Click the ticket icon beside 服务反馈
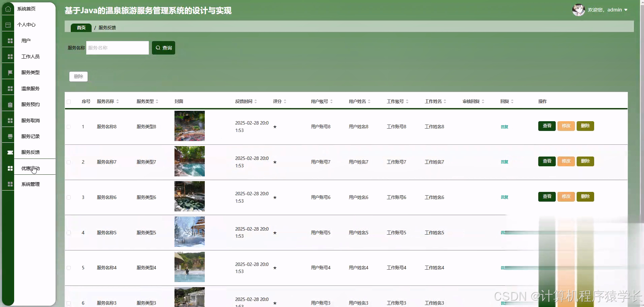The width and height of the screenshot is (644, 307). tap(10, 152)
